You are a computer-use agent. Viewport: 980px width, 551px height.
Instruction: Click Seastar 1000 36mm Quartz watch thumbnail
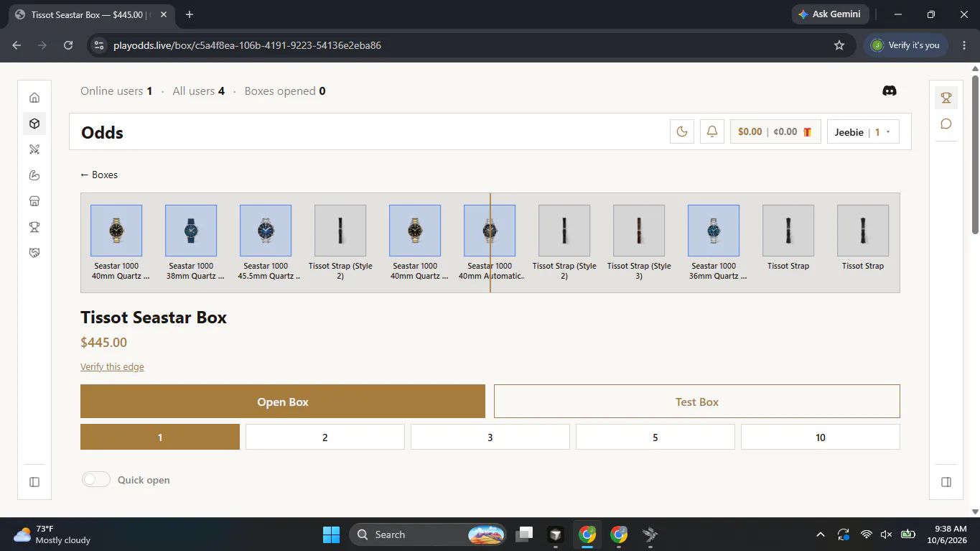click(x=714, y=231)
